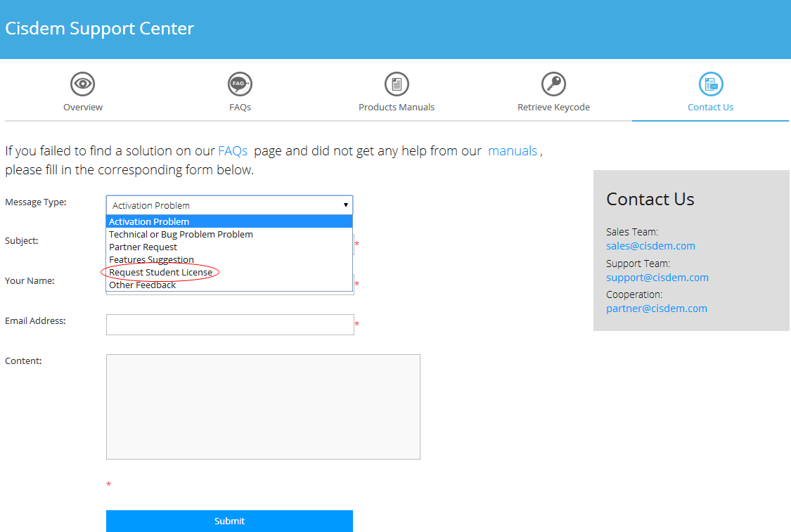The height and width of the screenshot is (532, 791).
Task: Click the Your Name label
Action: click(30, 281)
